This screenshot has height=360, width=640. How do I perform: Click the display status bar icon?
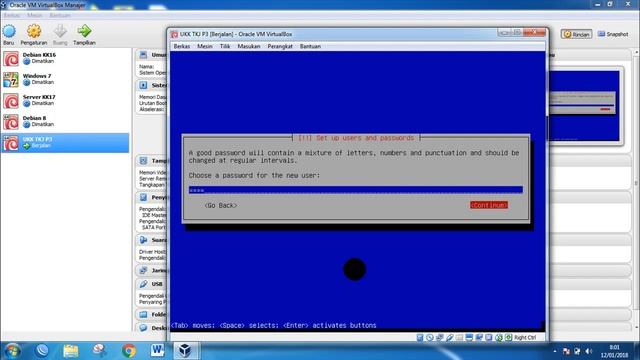469,338
